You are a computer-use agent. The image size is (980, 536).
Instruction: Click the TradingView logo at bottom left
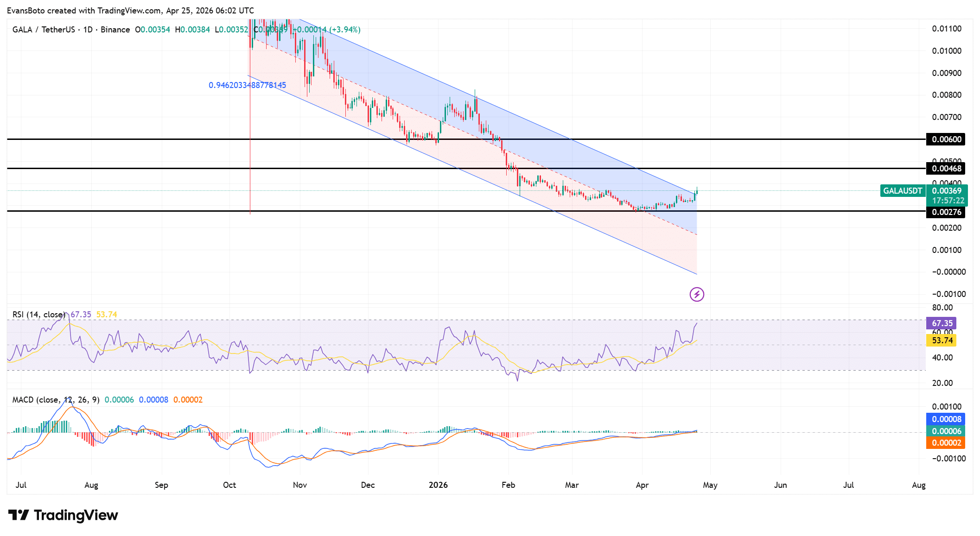click(x=63, y=515)
